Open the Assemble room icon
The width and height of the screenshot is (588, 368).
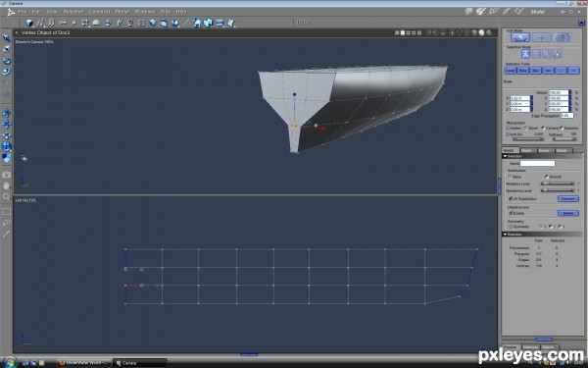tap(468, 12)
